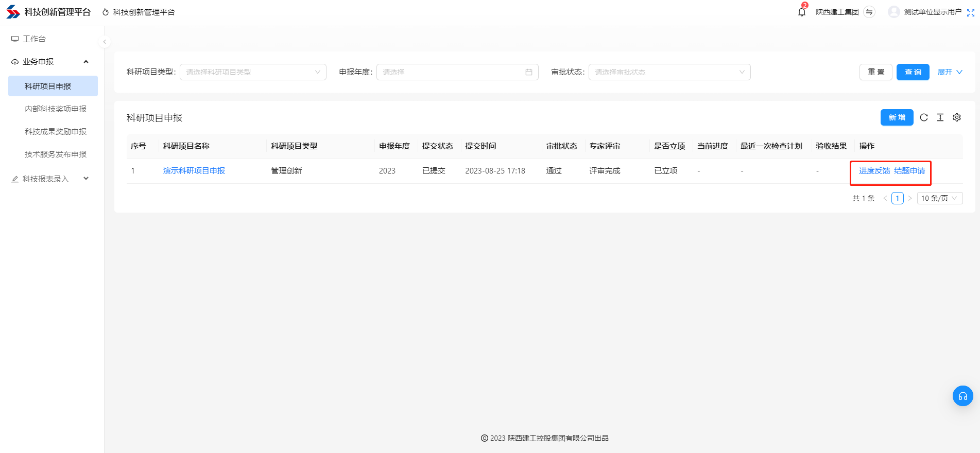
Task: Collapse the sidebar with arrow handle
Action: coord(105,42)
